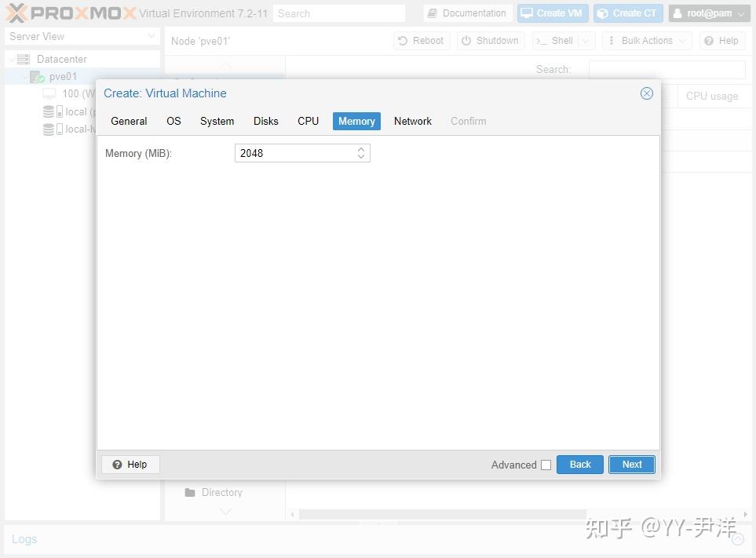The height and width of the screenshot is (558, 756).
Task: Click the Create CT container icon
Action: pyautogui.click(x=602, y=13)
